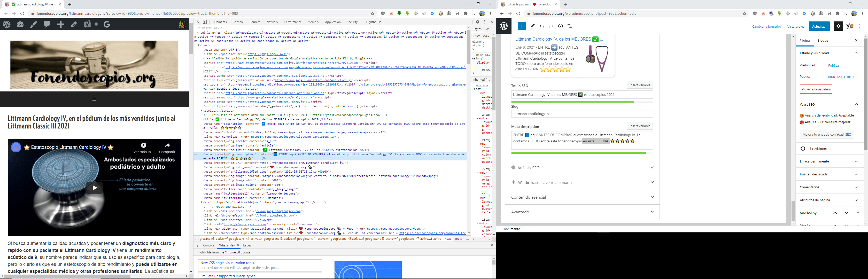Click Edit page pencil icon in admin bar
Image resolution: width=868 pixels, height=279 pixels.
pyautogui.click(x=74, y=24)
